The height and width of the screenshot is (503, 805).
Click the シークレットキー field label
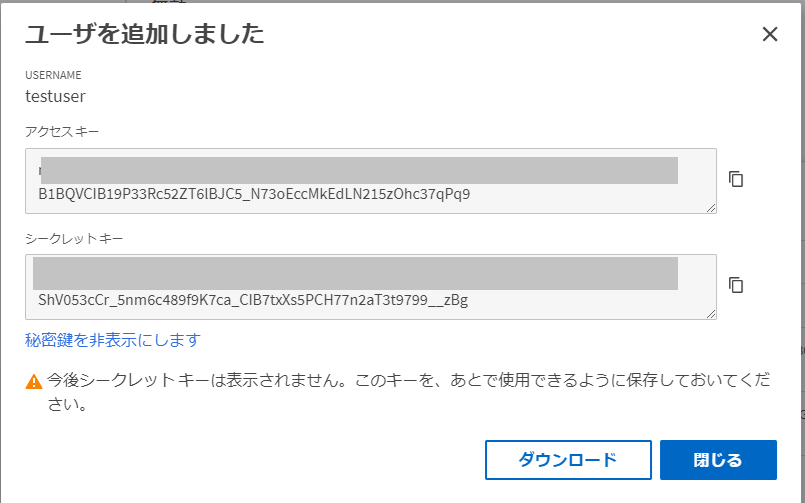[74, 239]
